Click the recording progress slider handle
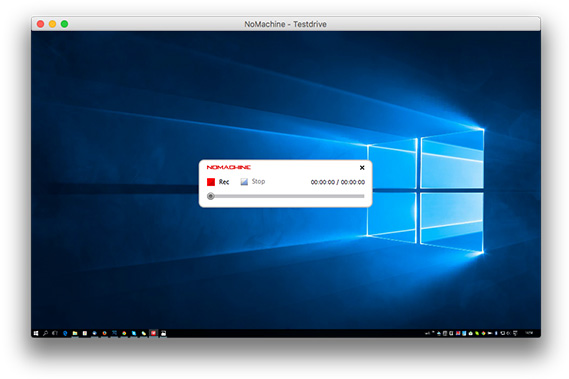 [x=210, y=196]
